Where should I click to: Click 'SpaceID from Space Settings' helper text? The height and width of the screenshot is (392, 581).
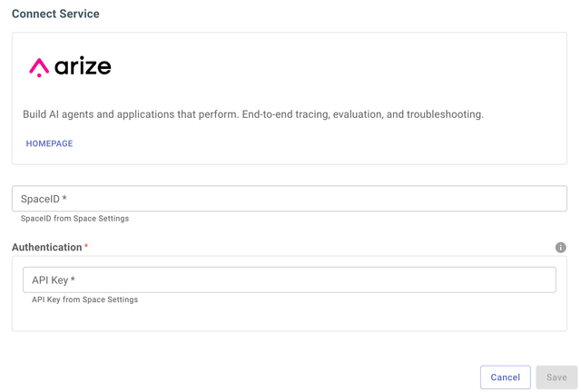pyautogui.click(x=74, y=219)
